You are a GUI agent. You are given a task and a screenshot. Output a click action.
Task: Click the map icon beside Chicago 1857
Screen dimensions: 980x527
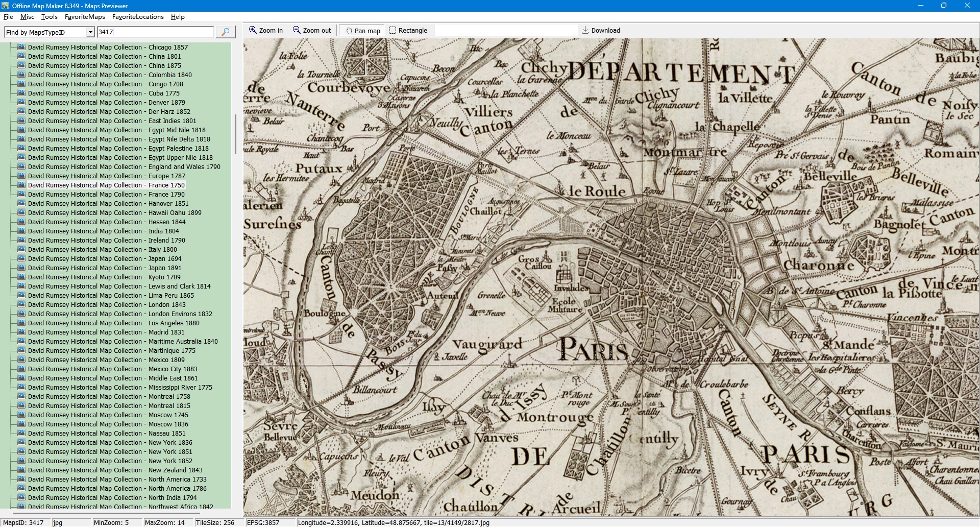pos(21,47)
